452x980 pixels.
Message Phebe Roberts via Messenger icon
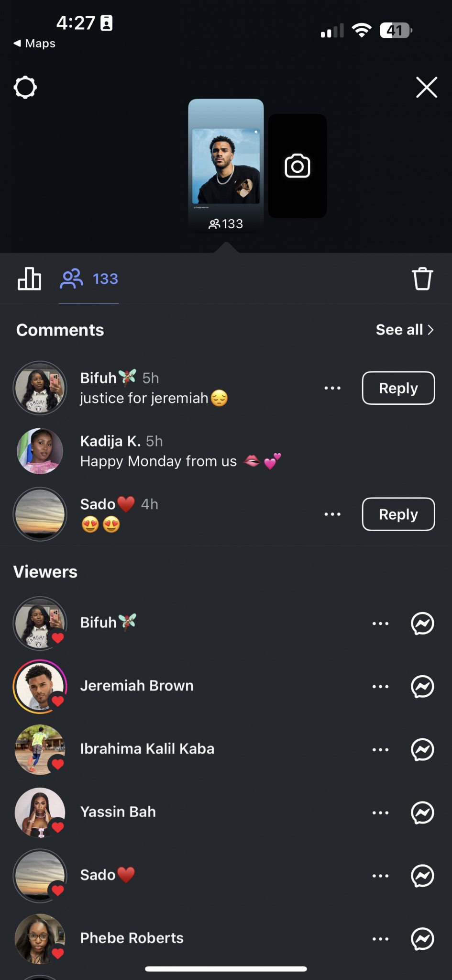pyautogui.click(x=422, y=939)
